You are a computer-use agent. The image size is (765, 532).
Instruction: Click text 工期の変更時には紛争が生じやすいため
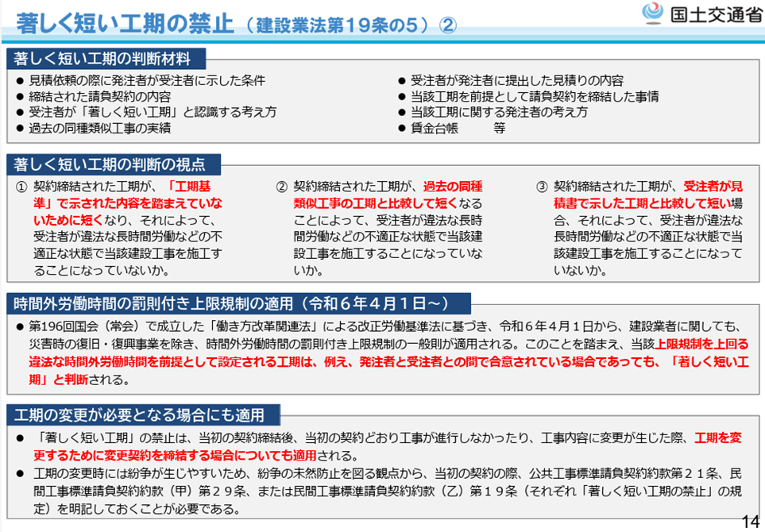[139, 473]
